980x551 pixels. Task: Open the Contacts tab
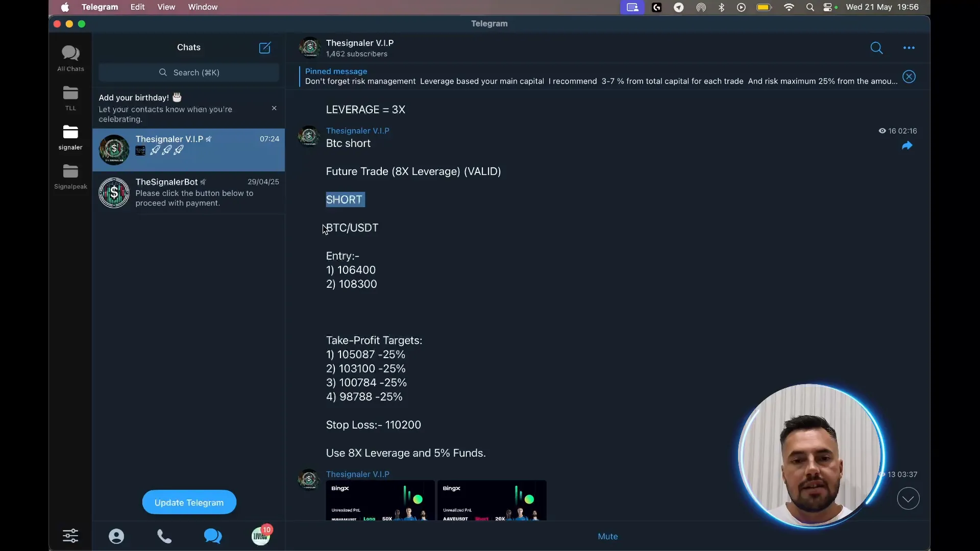pyautogui.click(x=116, y=536)
